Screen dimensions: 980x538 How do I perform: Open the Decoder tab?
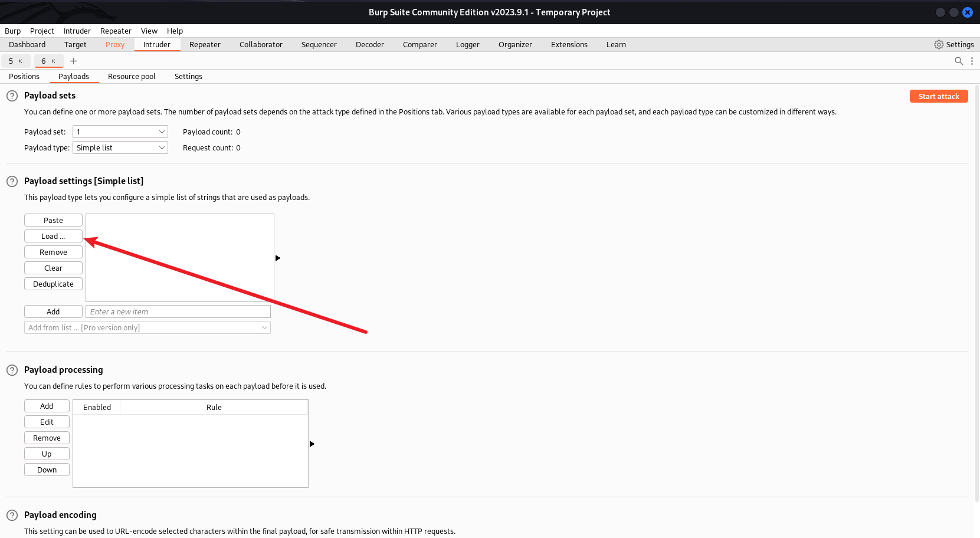[370, 44]
